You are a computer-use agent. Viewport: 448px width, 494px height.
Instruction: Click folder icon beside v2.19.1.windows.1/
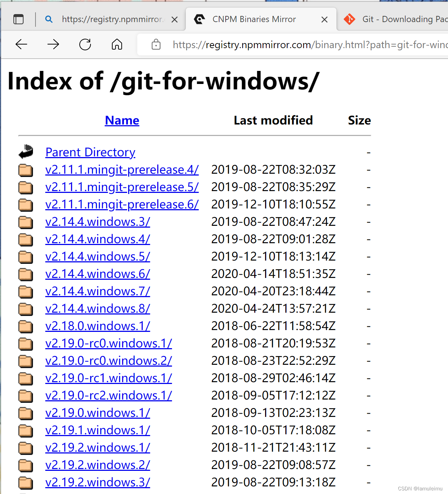pyautogui.click(x=26, y=431)
